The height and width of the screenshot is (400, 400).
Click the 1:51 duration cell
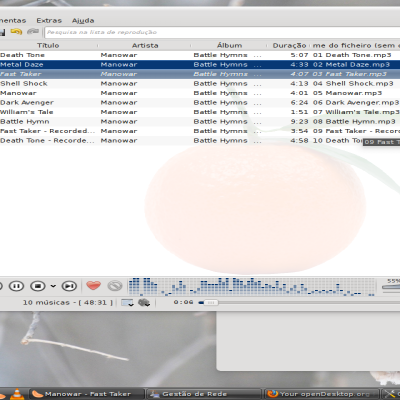point(299,112)
